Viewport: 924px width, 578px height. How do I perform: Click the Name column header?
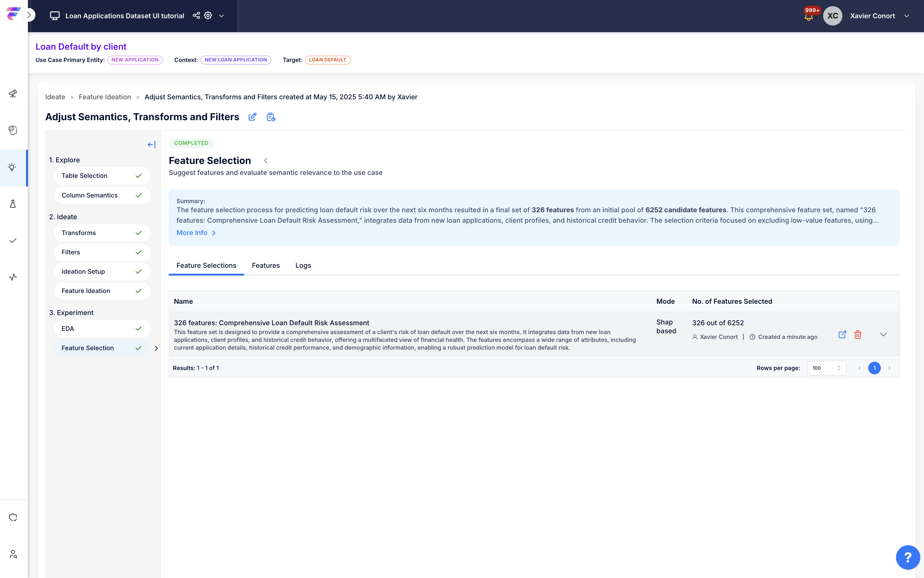click(184, 301)
